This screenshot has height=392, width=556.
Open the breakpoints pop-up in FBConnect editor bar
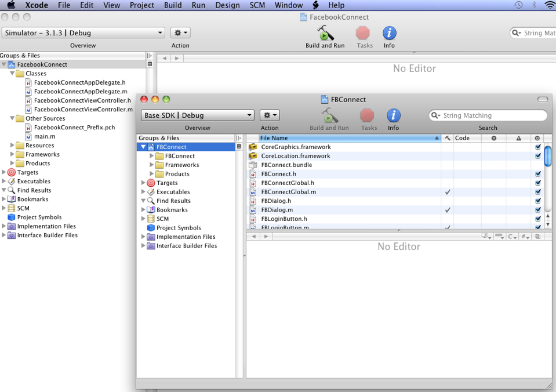pos(499,236)
